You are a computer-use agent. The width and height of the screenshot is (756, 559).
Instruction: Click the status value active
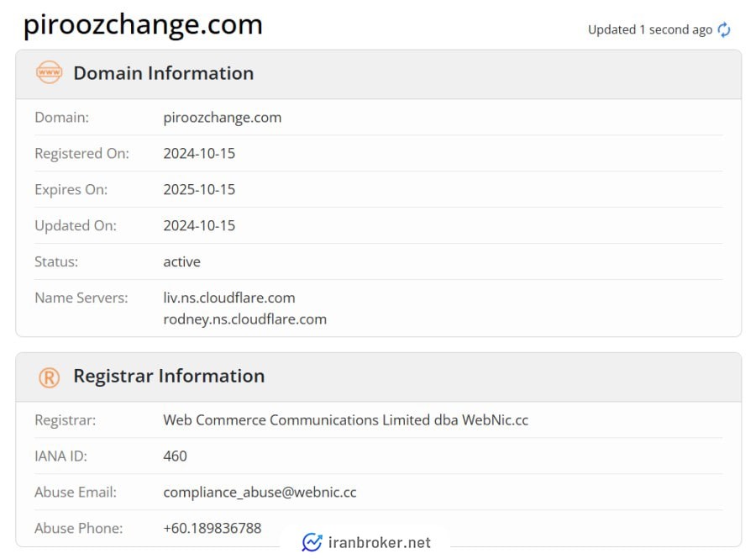[x=181, y=262]
